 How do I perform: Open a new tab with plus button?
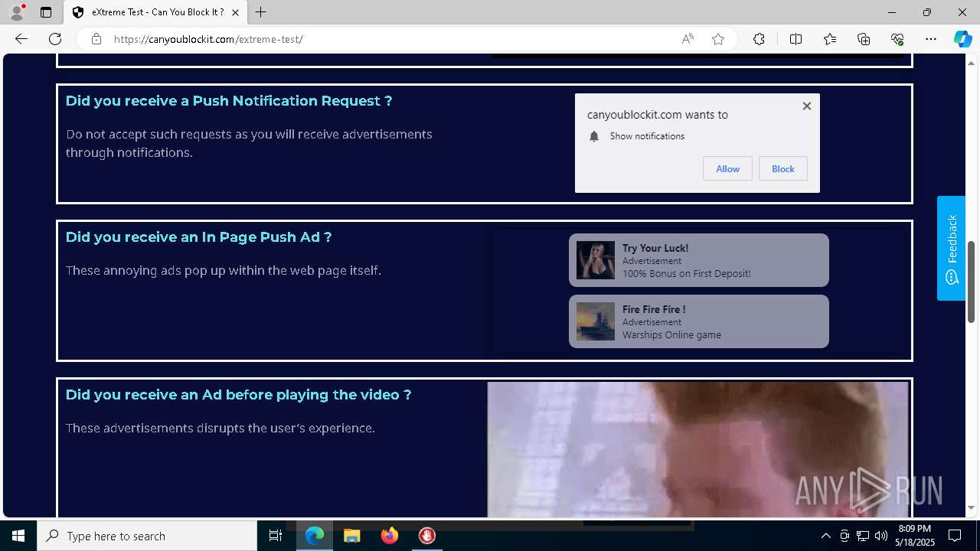[x=261, y=12]
